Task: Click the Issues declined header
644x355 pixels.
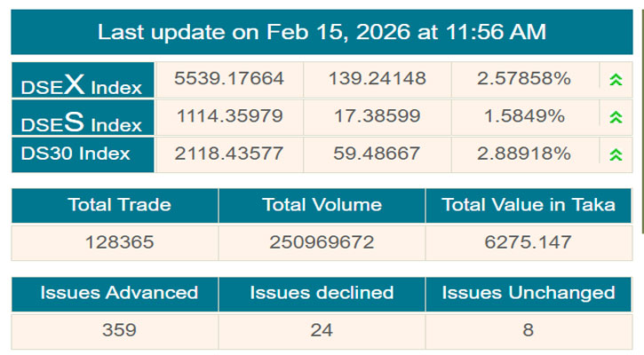Action: (x=322, y=293)
